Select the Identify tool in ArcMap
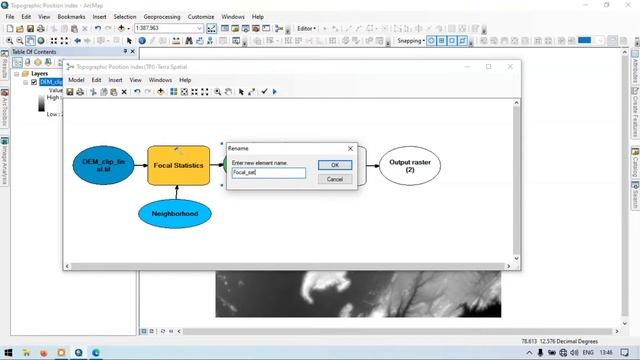Screen dimensions: 640x360 click(x=142, y=41)
